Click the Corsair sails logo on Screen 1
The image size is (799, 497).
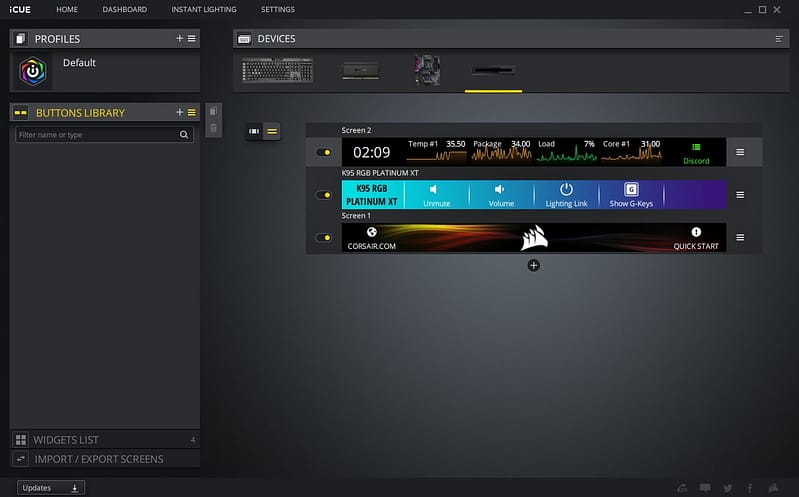534,238
